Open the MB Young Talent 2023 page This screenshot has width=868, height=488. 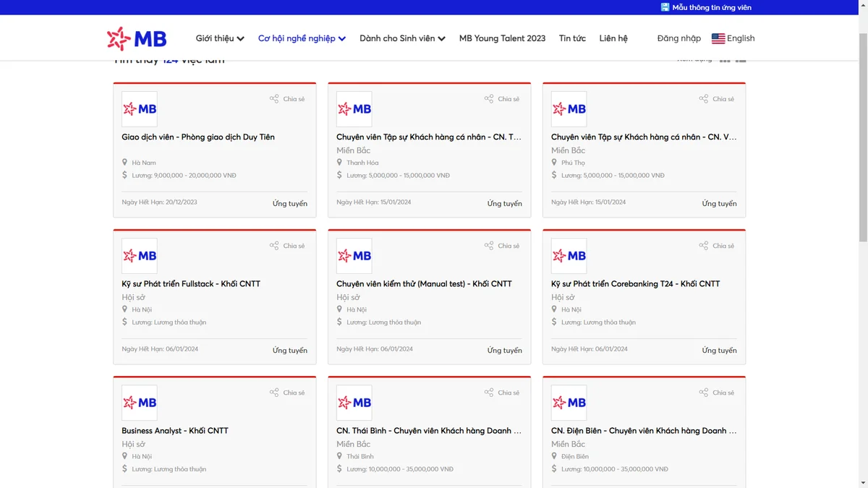[x=502, y=38]
